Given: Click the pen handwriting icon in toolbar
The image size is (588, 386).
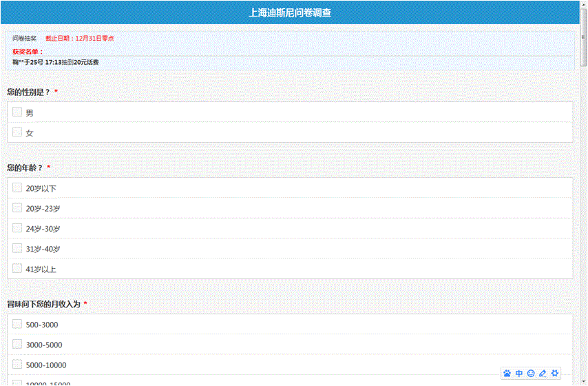Looking at the screenshot, I should 543,373.
